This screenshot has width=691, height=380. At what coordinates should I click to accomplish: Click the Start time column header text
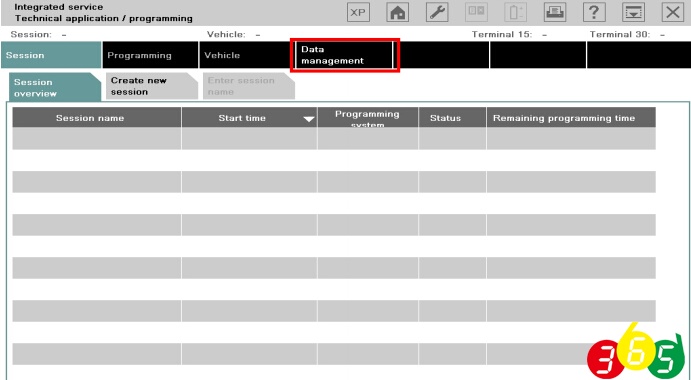tap(242, 118)
